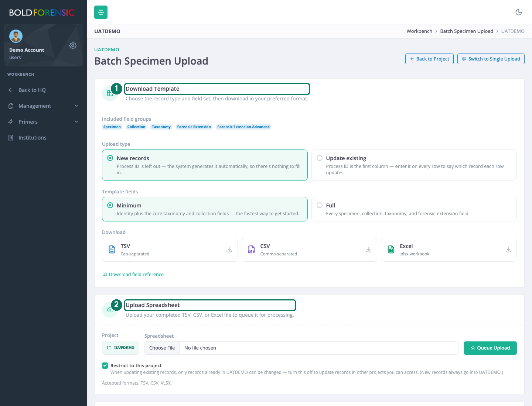Open the Management sidebar item
This screenshot has width=532, height=406.
coord(43,106)
